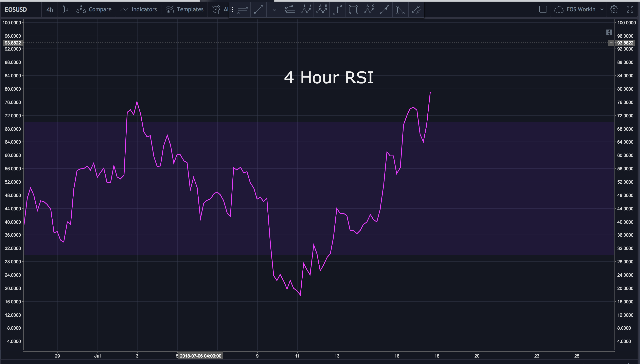
Task: Select the parallel channel tool
Action: 416,10
